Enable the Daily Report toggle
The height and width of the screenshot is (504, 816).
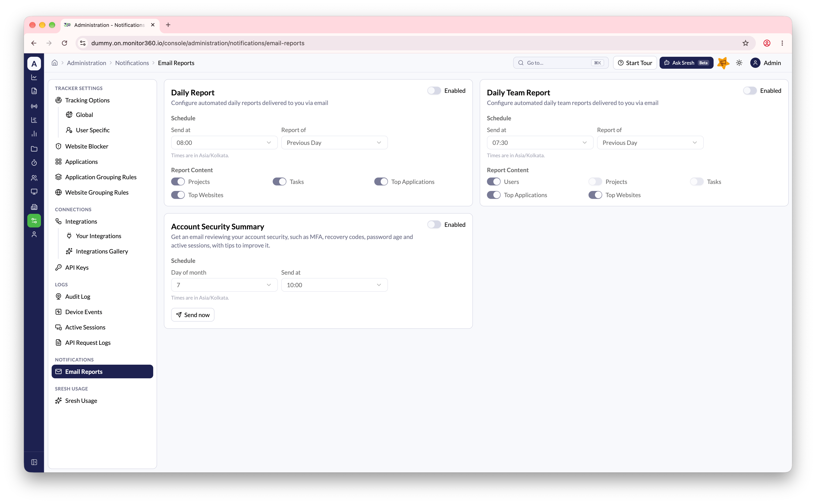434,91
